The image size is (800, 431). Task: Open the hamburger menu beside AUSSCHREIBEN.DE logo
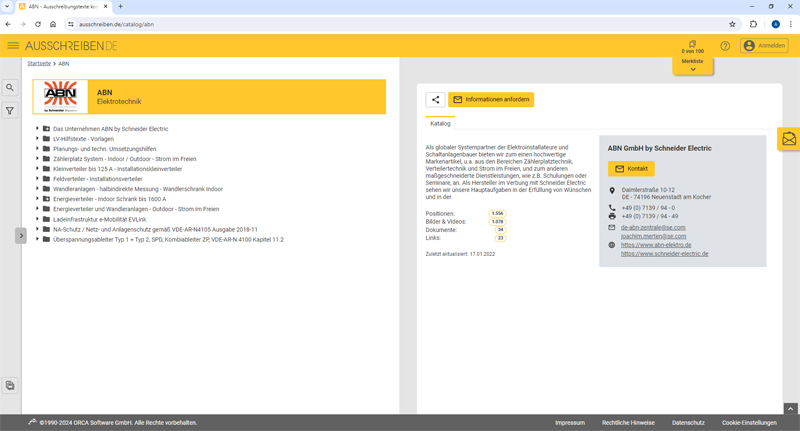click(x=13, y=46)
